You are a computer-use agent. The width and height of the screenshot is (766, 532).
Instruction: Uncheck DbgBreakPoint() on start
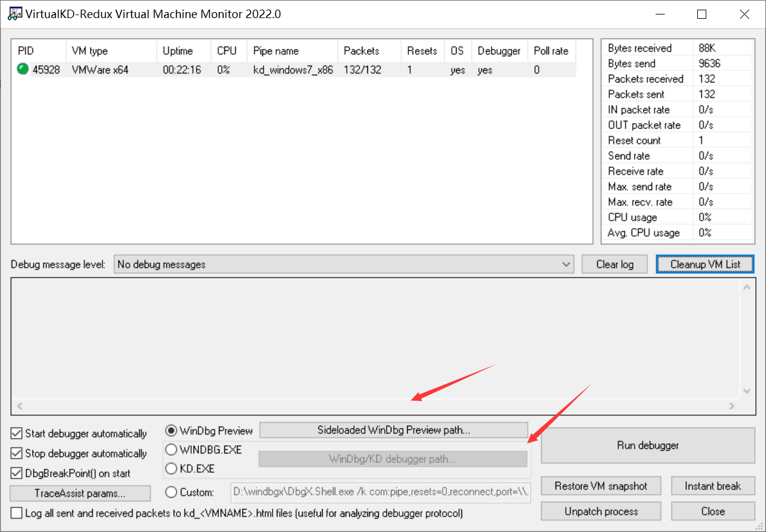(17, 473)
